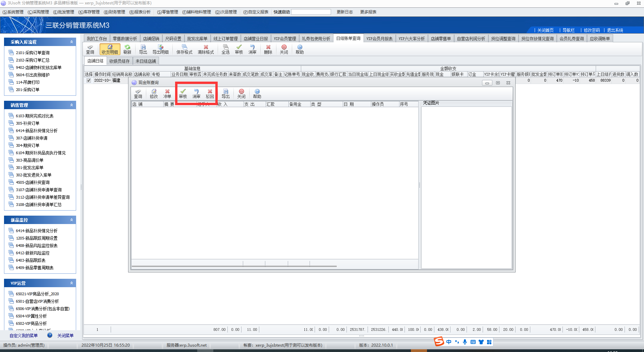Image resolution: width=644 pixels, height=352 pixels.
Task: Click 帮助 help icon in the main toolbar
Action: 300,49
